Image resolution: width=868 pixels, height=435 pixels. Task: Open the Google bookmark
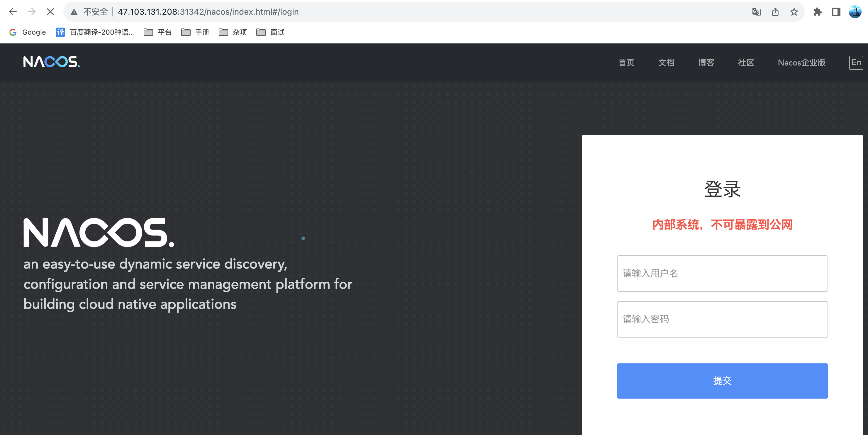coord(28,32)
